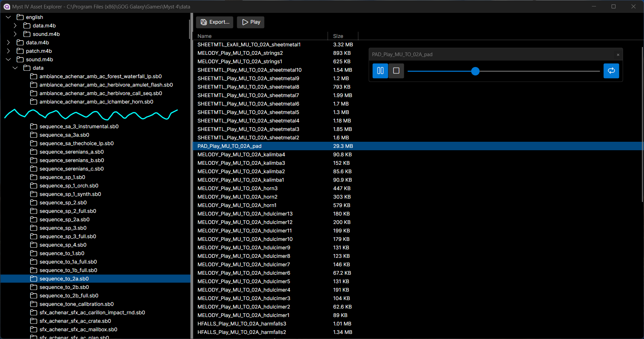Click folder icon of sequence_sp_2_full.sb0

(x=33, y=211)
